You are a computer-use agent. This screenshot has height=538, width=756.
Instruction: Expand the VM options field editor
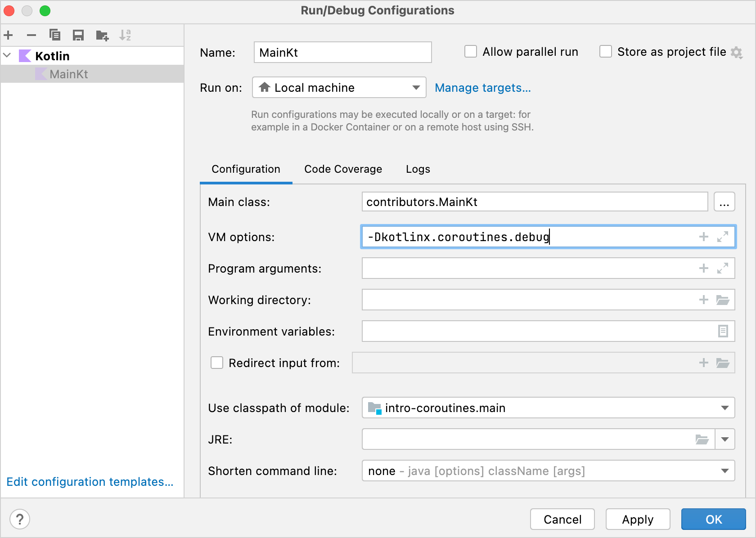tap(722, 237)
